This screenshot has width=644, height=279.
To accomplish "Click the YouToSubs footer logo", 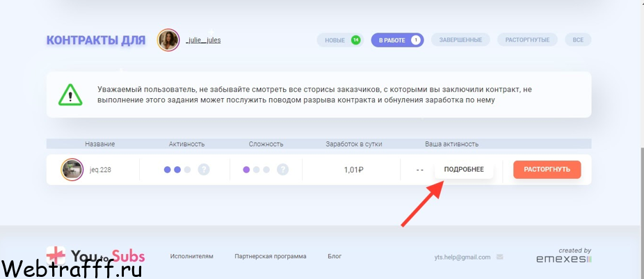I will tap(96, 257).
